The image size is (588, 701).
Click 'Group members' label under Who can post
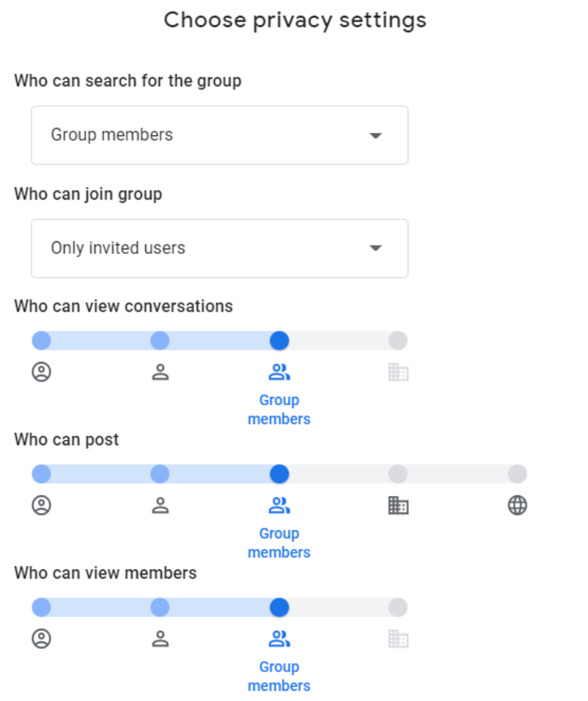coord(279,543)
